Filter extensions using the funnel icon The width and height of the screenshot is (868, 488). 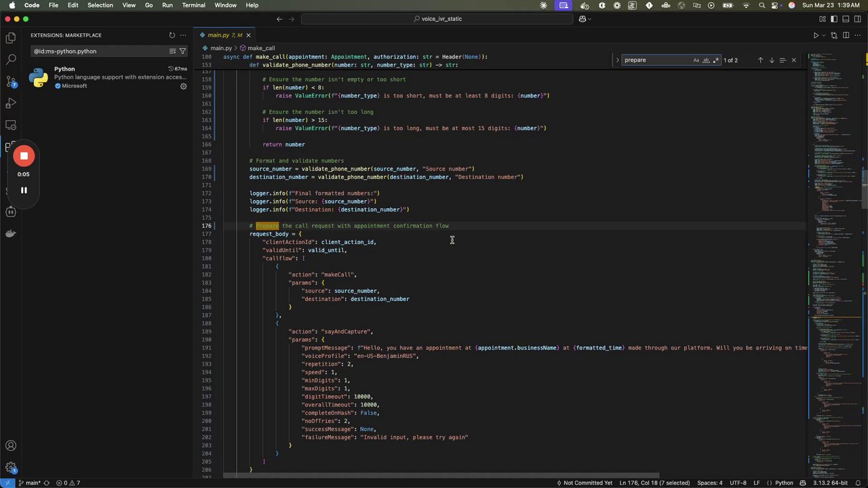tap(182, 52)
